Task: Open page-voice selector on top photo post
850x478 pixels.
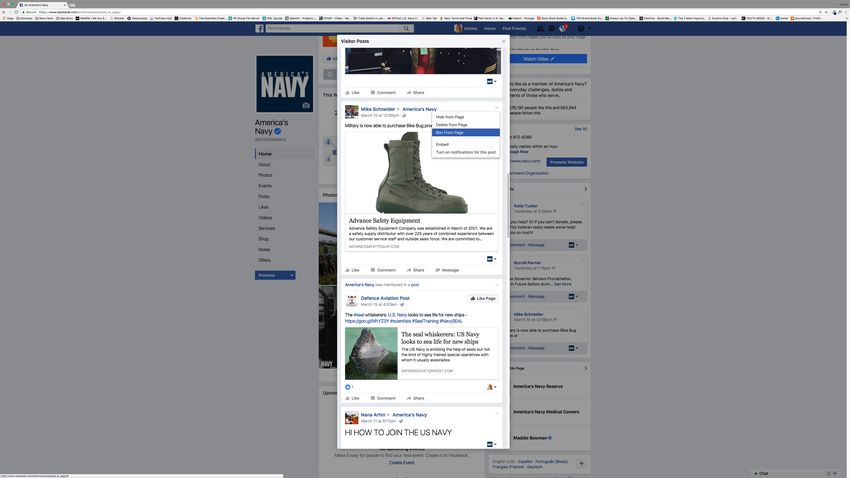Action: (491, 81)
